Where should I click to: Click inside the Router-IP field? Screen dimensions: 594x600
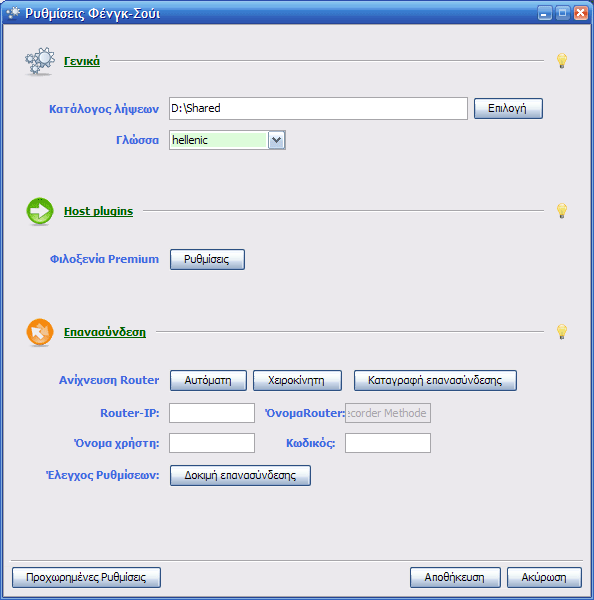[212, 413]
